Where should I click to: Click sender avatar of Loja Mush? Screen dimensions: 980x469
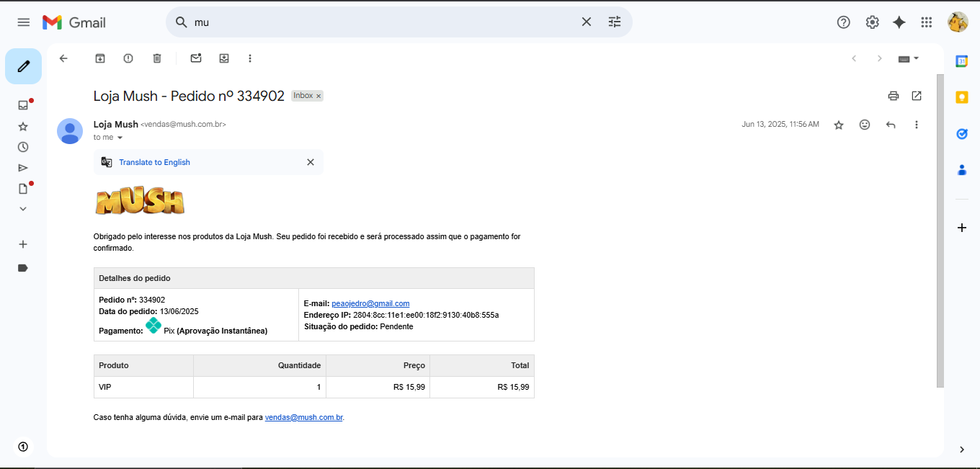coord(70,131)
